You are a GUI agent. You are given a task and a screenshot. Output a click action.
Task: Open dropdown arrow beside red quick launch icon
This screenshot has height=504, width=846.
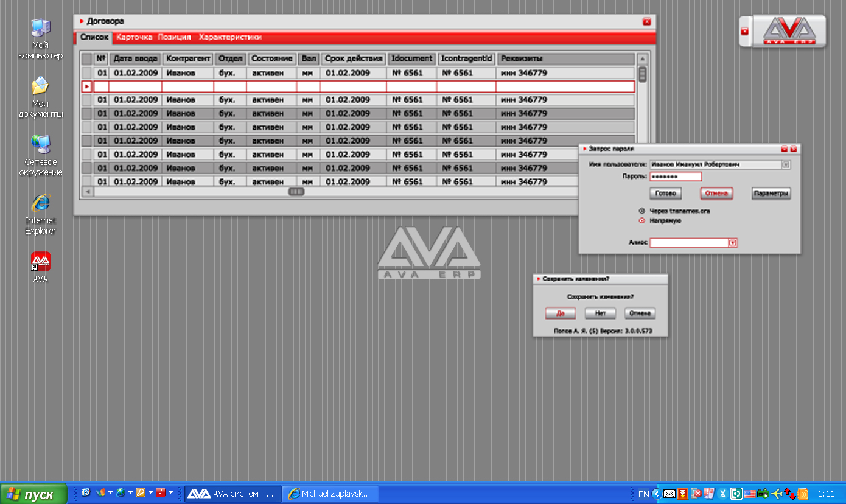(170, 493)
